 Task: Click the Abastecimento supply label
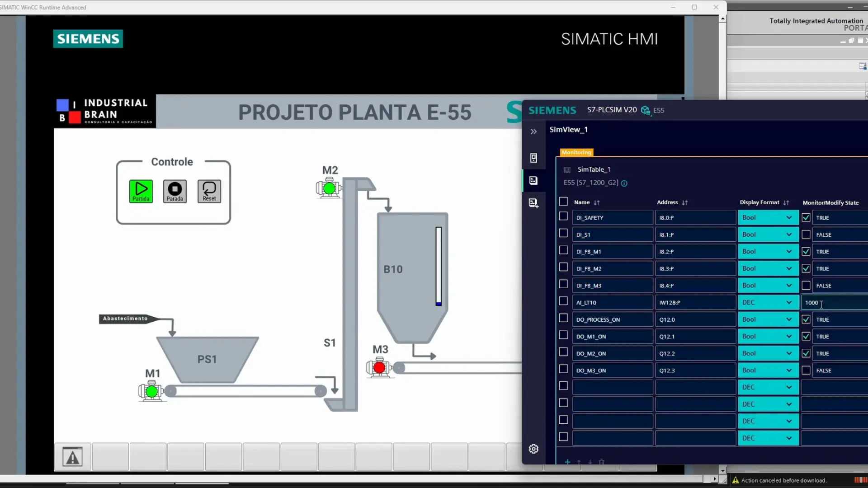(x=129, y=319)
